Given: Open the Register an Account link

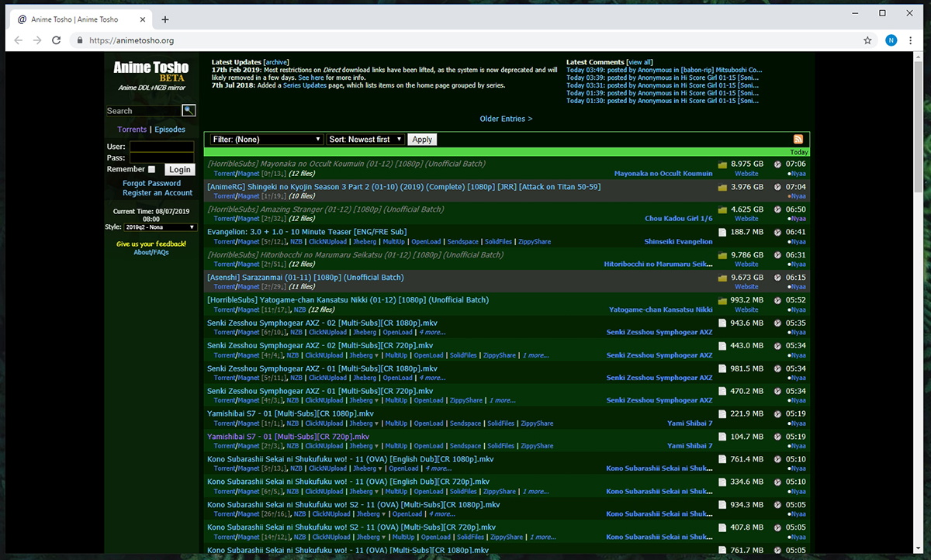Looking at the screenshot, I should coord(157,193).
